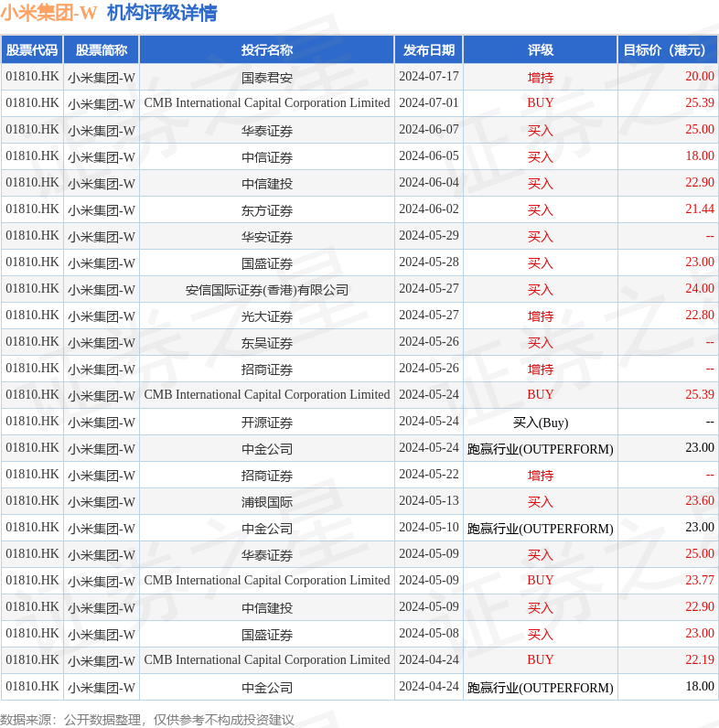Select 中金公司 in the 2024-05-10 row
The width and height of the screenshot is (719, 728).
266,528
